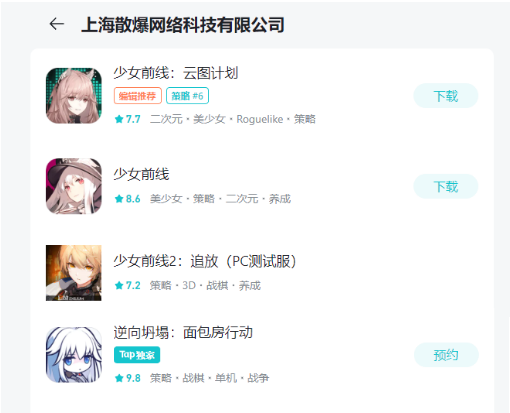Click the Tap独家 badge
The height and width of the screenshot is (413, 510).
[x=137, y=355]
